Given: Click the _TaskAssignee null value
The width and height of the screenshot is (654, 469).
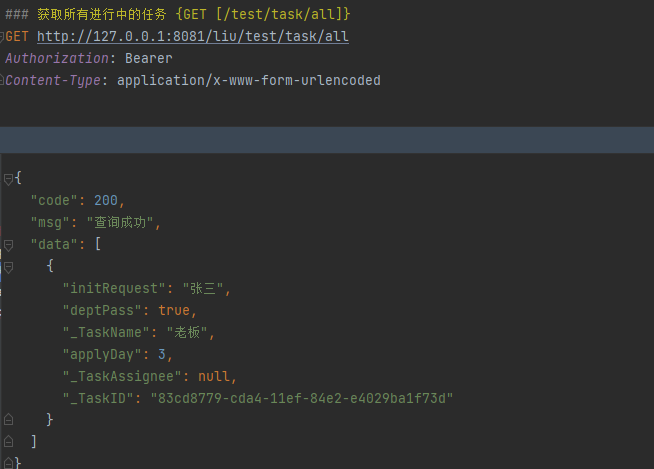Looking at the screenshot, I should tap(215, 376).
